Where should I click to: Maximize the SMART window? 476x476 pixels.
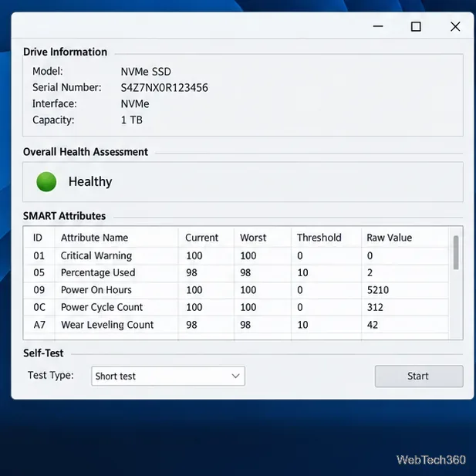(x=416, y=27)
